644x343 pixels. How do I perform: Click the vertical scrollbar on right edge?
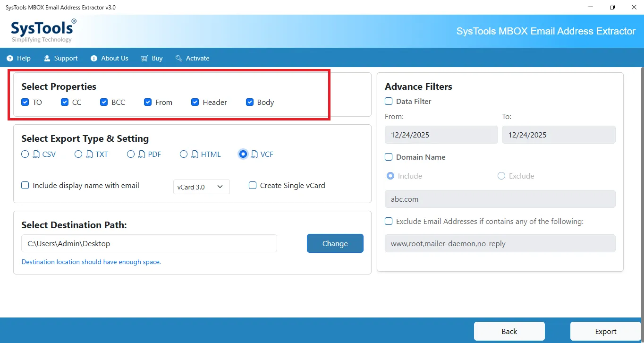point(642,191)
